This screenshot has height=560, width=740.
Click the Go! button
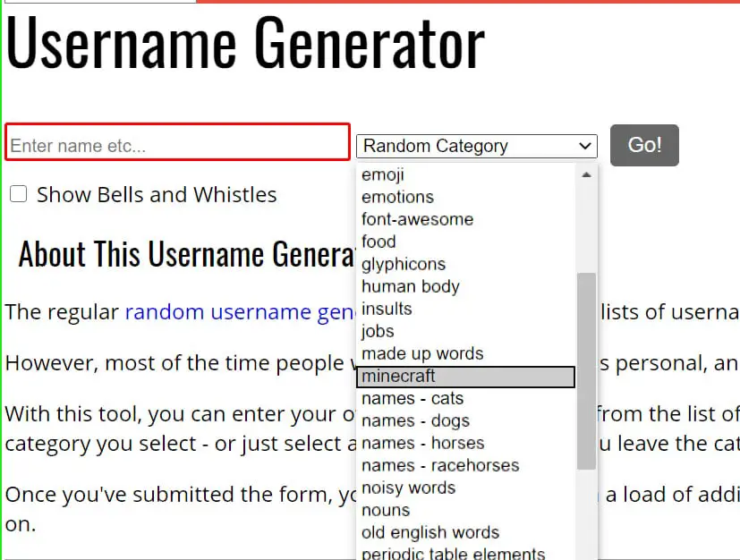644,145
